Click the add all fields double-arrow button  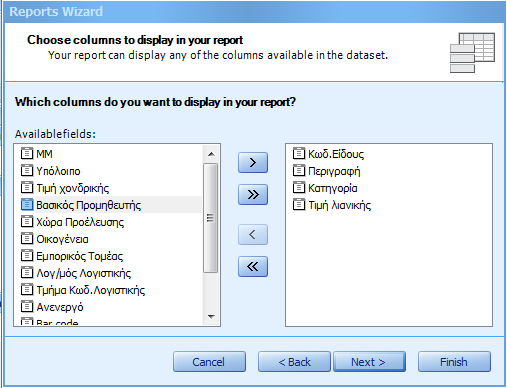(253, 194)
